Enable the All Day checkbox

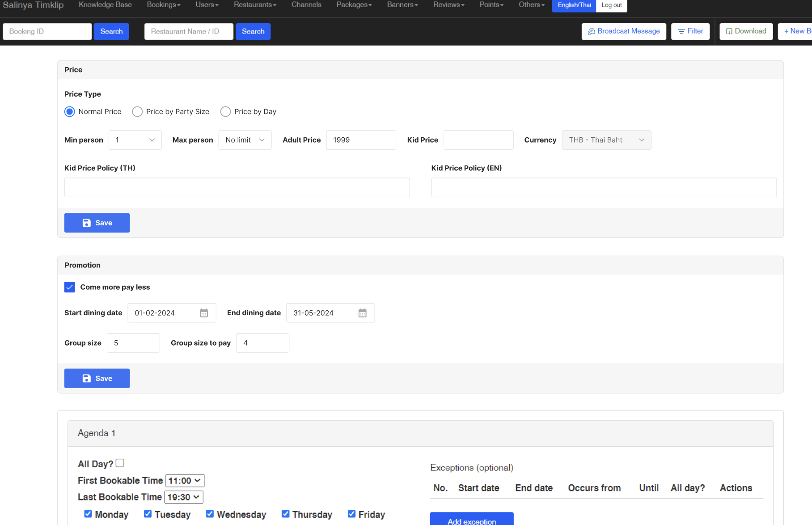(120, 463)
